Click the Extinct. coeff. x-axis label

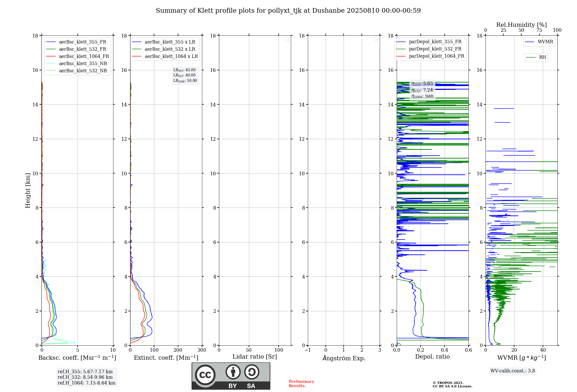click(x=166, y=358)
